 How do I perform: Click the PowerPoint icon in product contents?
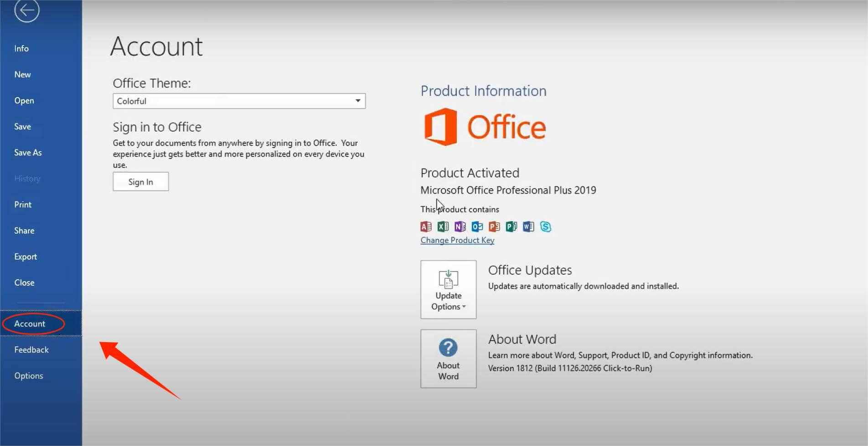tap(493, 226)
